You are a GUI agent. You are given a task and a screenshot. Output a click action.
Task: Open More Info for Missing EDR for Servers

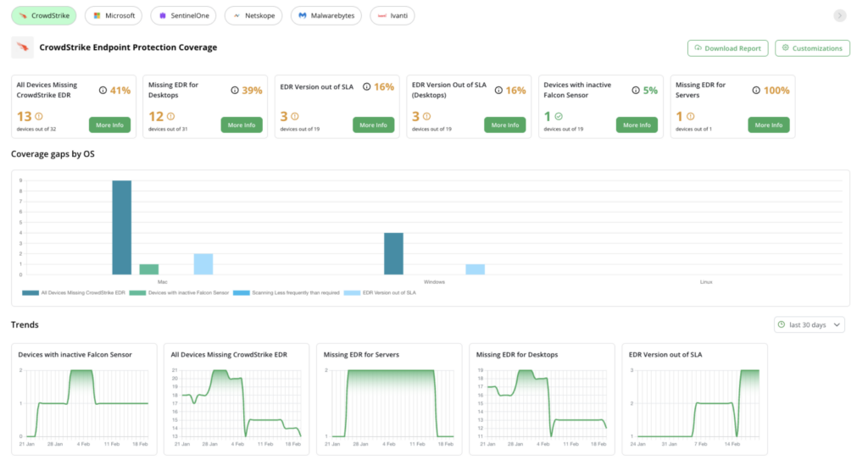click(768, 125)
